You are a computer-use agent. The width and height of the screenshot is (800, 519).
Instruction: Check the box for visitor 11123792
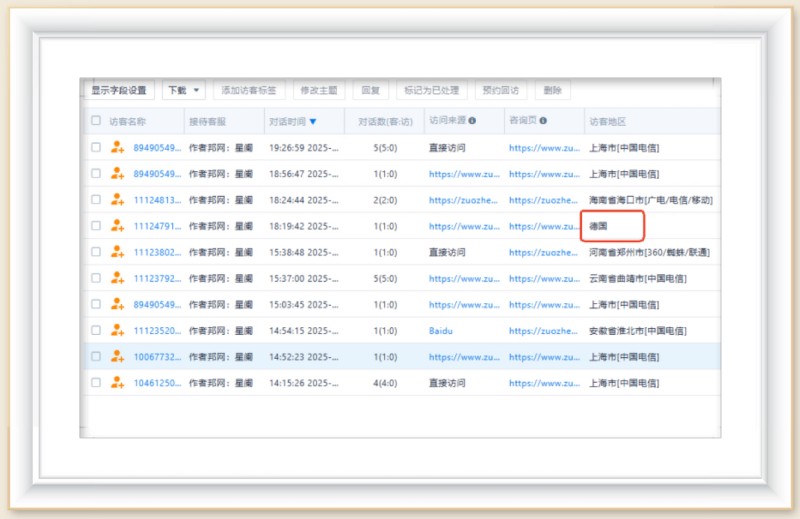96,278
